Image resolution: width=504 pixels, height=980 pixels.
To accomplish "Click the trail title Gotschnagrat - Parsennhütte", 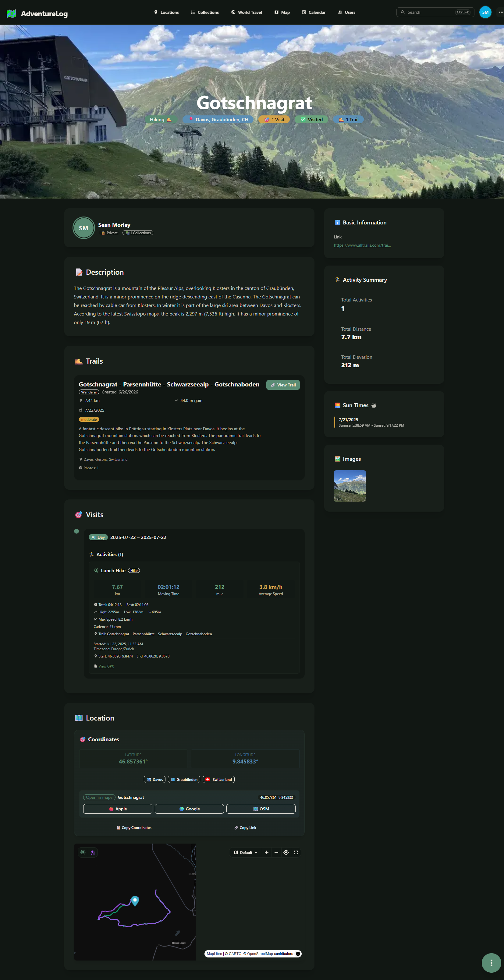I will coord(169,384).
